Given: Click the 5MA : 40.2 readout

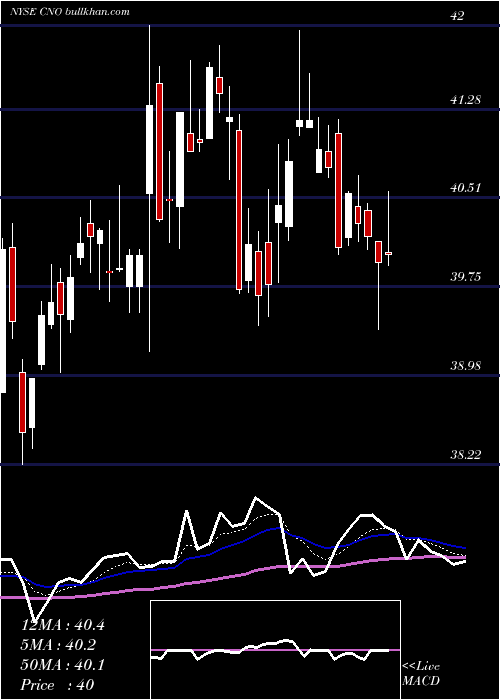Looking at the screenshot, I should tap(58, 645).
